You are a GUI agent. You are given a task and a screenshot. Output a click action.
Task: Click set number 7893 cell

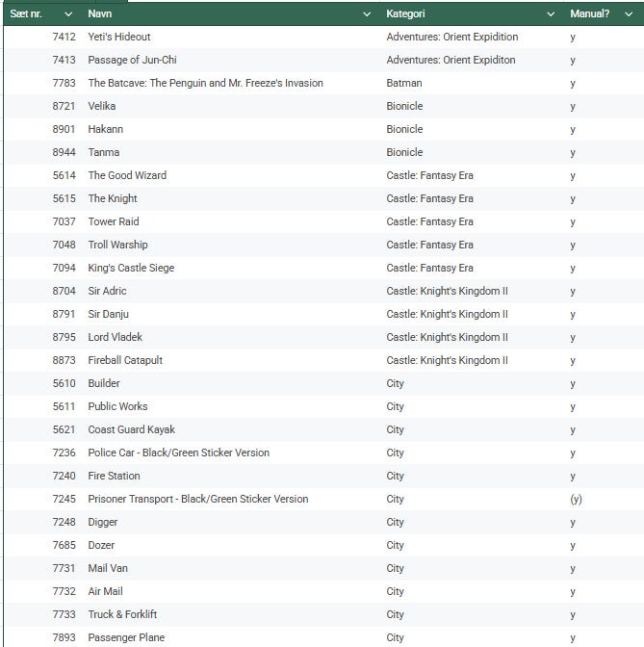pos(43,637)
